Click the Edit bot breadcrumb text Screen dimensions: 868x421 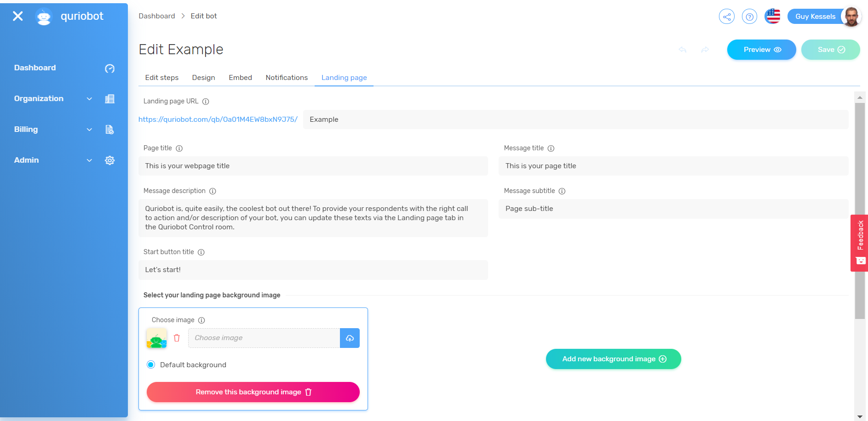pos(204,16)
